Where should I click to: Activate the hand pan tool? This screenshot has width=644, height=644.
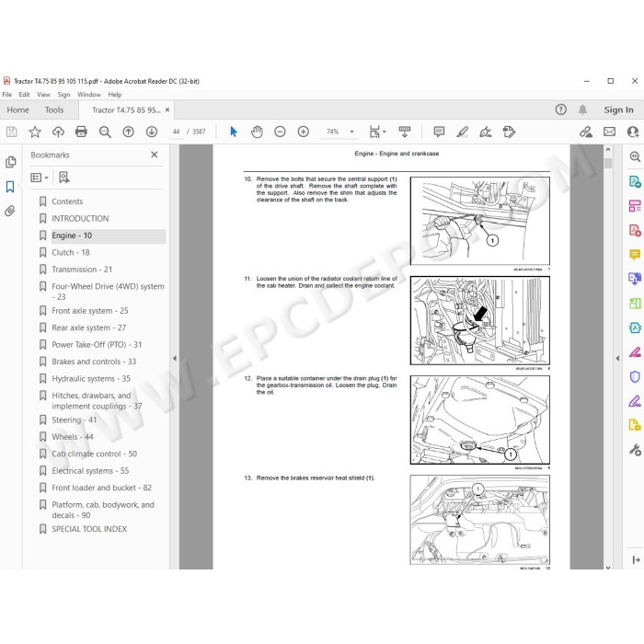pyautogui.click(x=257, y=132)
